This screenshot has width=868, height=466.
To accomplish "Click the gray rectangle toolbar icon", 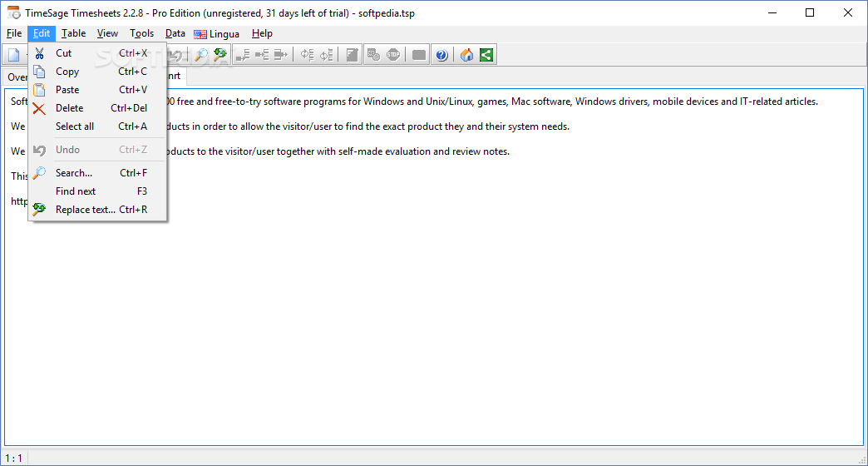I will pyautogui.click(x=419, y=55).
